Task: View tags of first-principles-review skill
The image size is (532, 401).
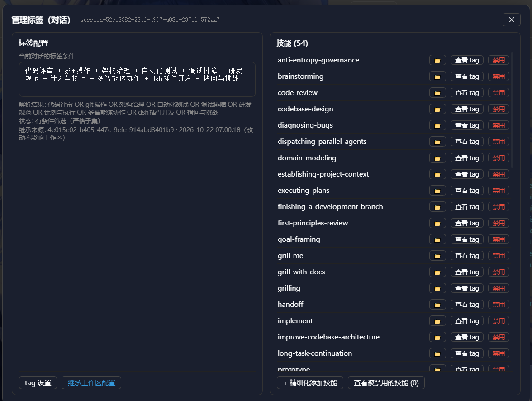Action: 467,224
